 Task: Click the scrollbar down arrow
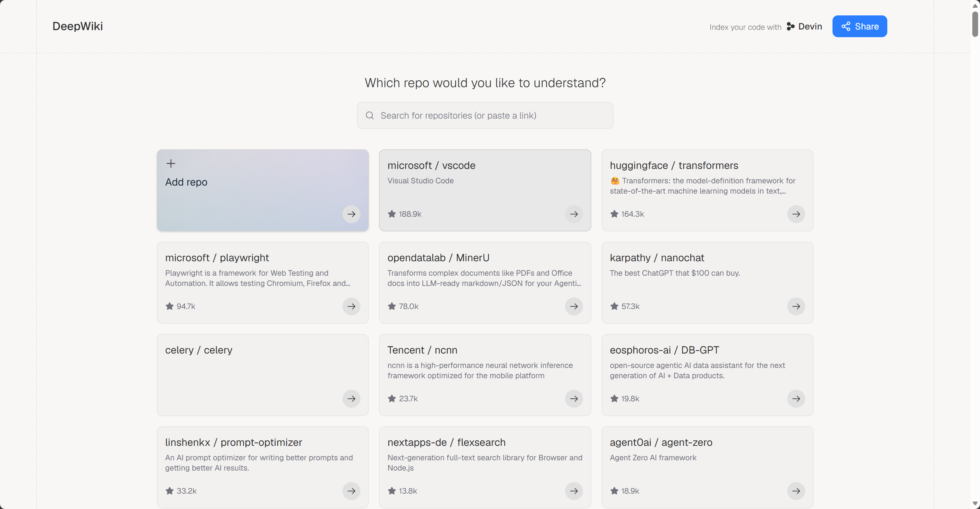(x=975, y=504)
